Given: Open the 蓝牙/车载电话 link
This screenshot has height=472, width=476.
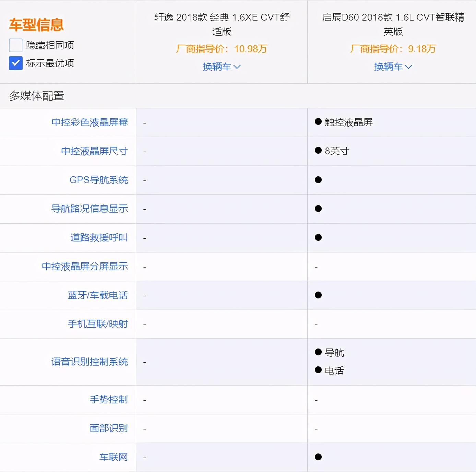Looking at the screenshot, I should click(98, 295).
